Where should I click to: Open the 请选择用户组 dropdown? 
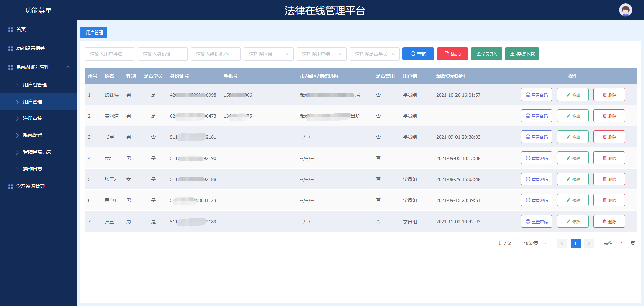click(322, 54)
